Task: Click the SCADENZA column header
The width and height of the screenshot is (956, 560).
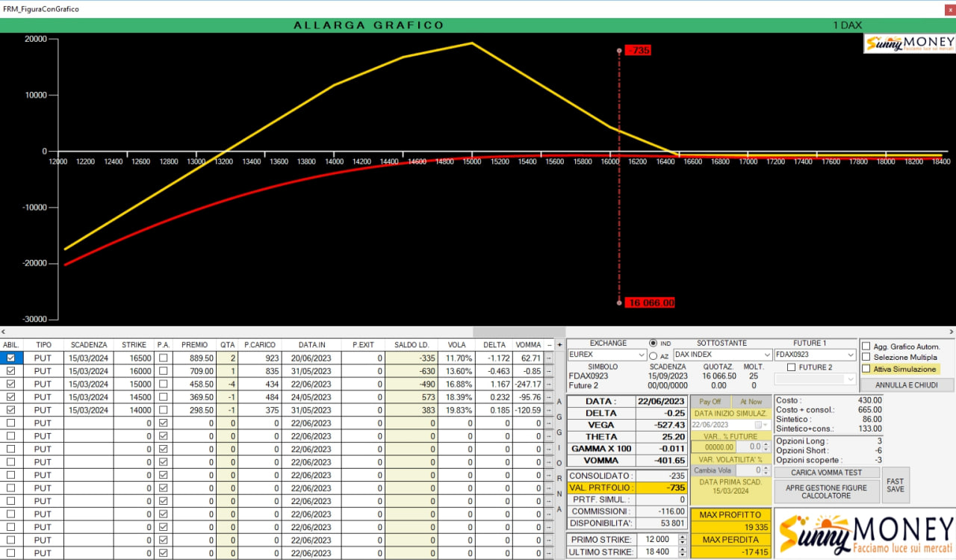Action: (89, 345)
